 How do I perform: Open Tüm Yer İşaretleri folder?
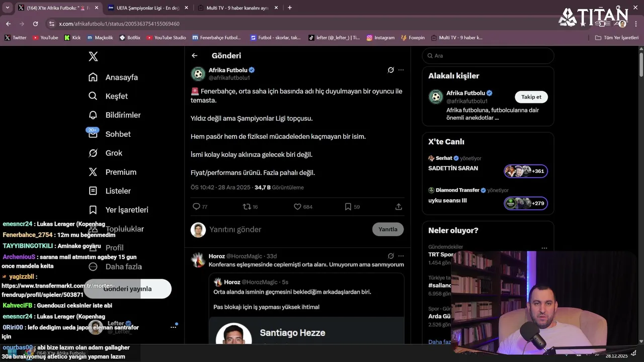(x=617, y=38)
